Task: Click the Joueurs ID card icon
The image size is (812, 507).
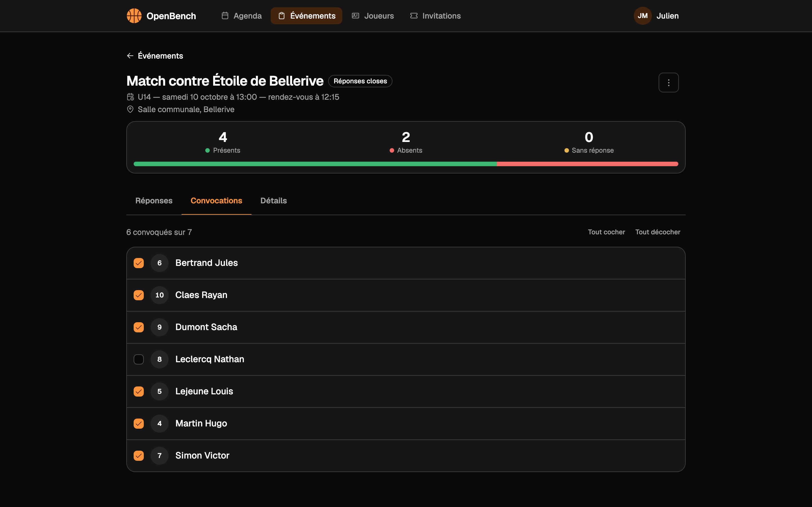Action: pos(355,16)
